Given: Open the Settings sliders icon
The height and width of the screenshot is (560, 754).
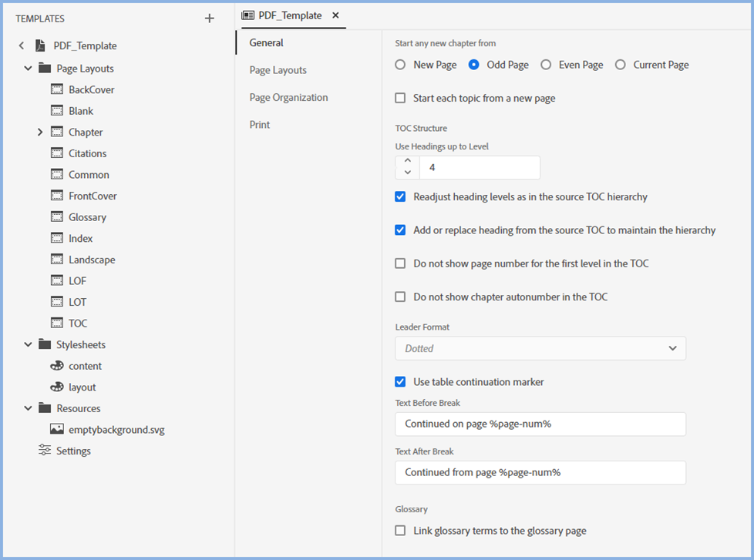Looking at the screenshot, I should click(45, 451).
